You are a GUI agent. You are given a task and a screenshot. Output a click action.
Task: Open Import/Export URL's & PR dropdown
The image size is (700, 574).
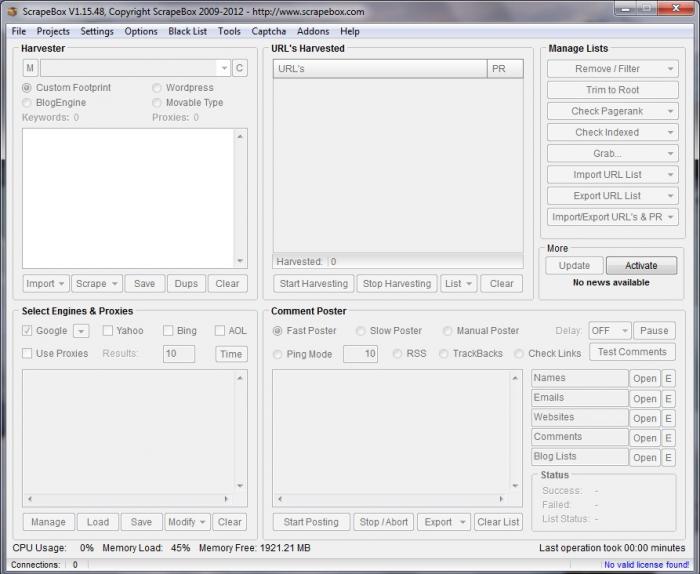[x=612, y=217]
